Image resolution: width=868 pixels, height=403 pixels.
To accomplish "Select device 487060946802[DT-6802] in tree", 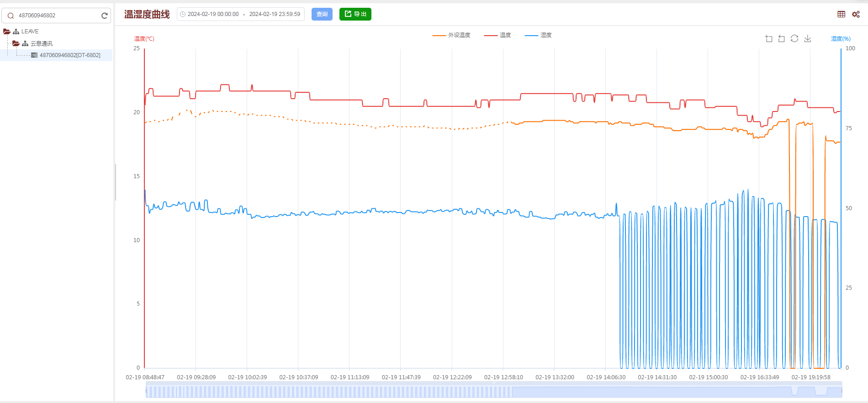I will [x=69, y=55].
